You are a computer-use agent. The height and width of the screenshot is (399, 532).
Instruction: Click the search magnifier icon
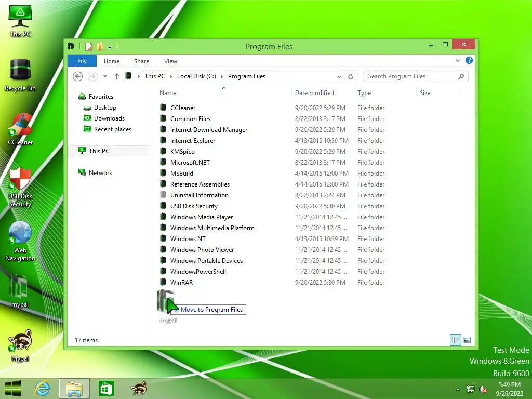(x=461, y=76)
